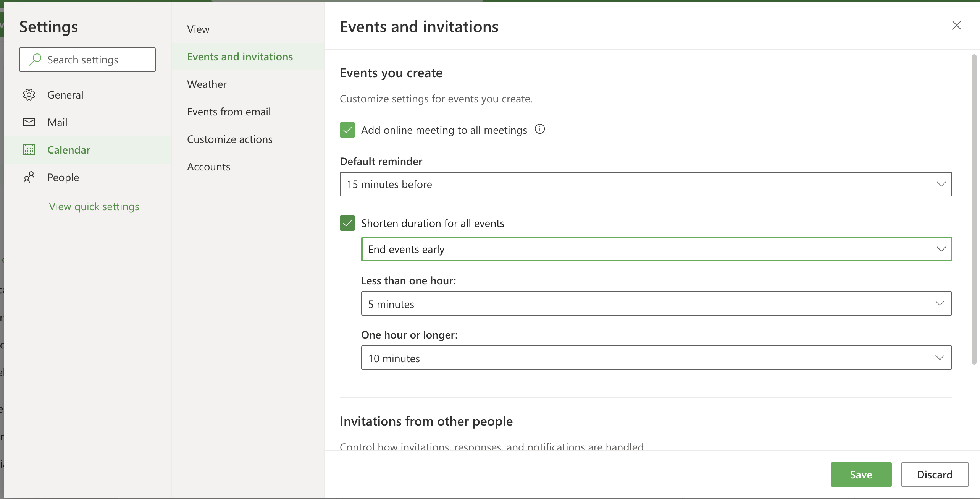Switch to Weather settings

tap(207, 84)
